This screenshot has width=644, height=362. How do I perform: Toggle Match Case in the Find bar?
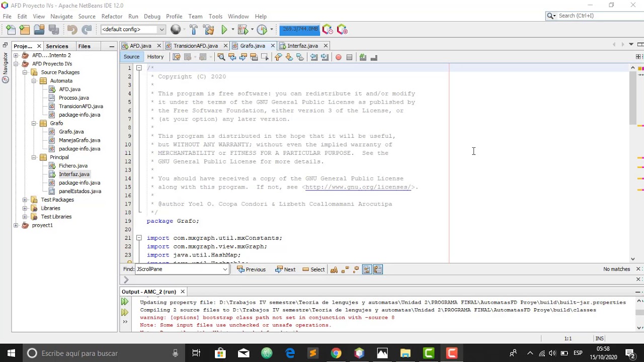click(334, 269)
